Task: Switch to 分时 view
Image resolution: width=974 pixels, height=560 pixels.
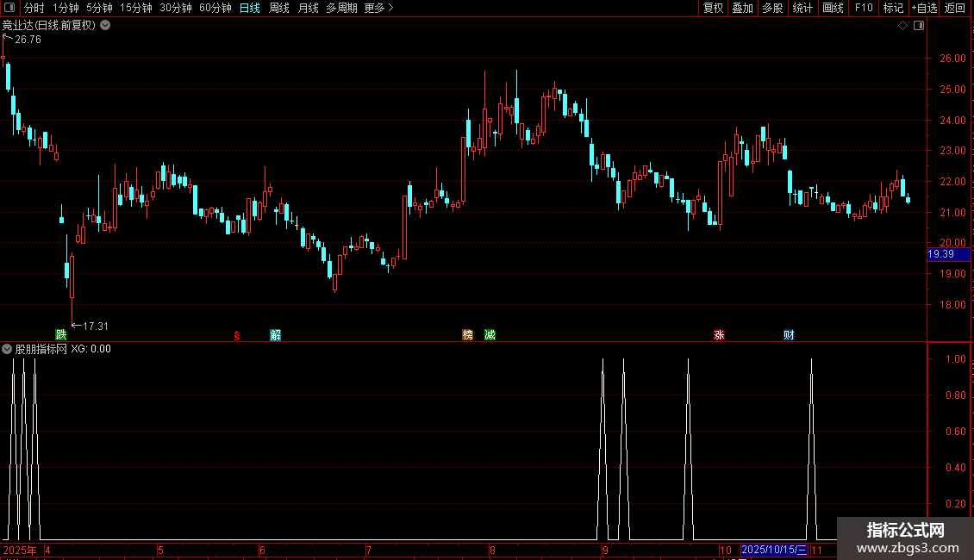Action: click(34, 8)
